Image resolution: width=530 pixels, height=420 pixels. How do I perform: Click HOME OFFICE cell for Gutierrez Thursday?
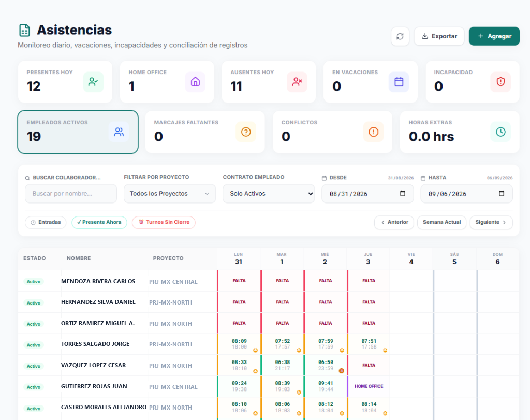point(369,386)
